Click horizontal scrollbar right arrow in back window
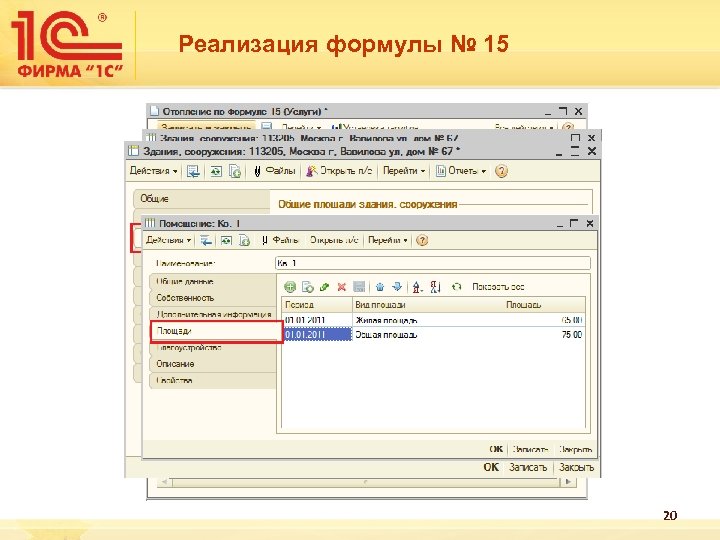720x540 pixels. click(x=568, y=482)
